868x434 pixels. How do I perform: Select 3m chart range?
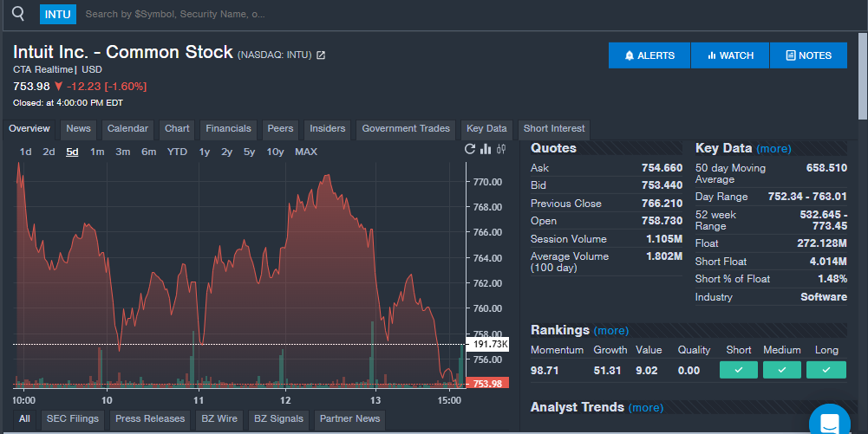(x=123, y=152)
